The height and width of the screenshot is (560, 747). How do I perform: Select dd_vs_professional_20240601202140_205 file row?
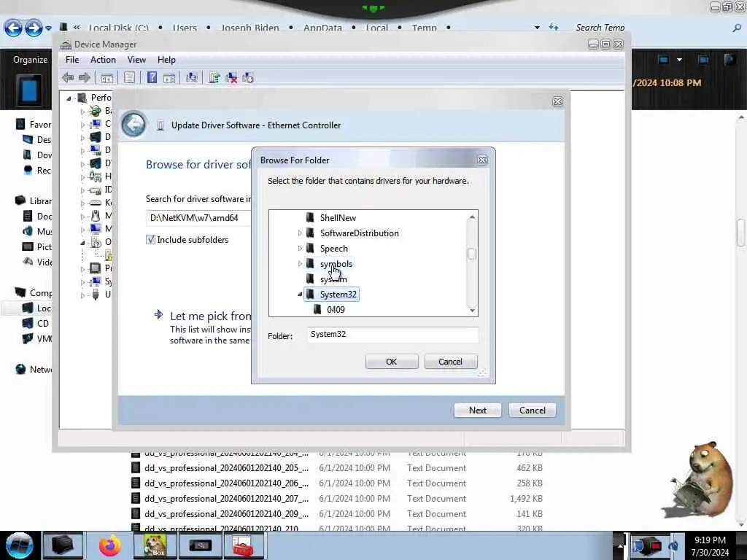tap(336, 468)
